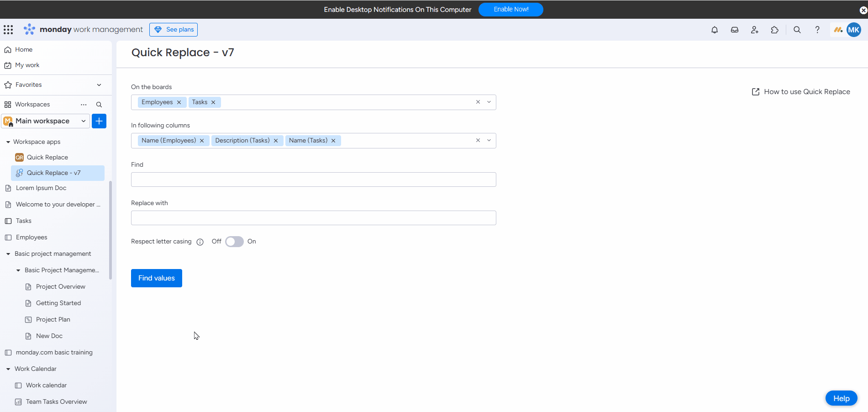868x412 pixels.
Task: Clear all selected boards
Action: [x=478, y=102]
